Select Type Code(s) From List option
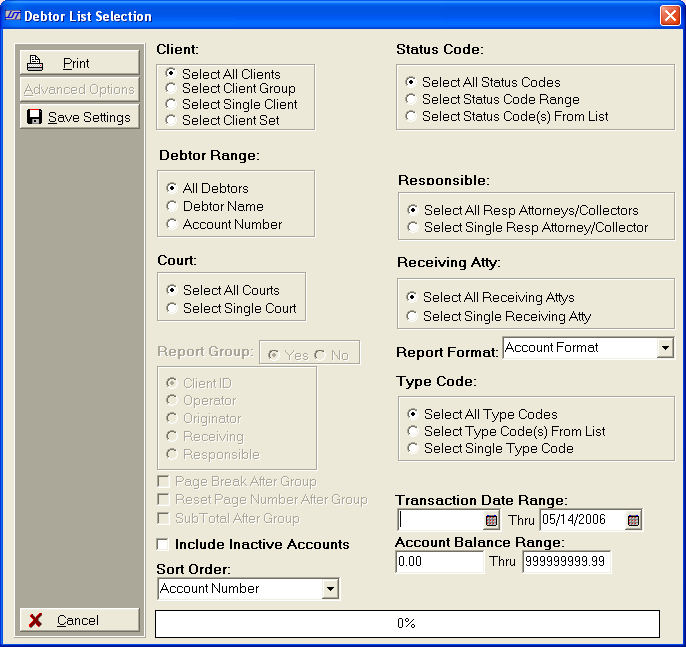Viewport: 686px width, 647px height. [413, 431]
